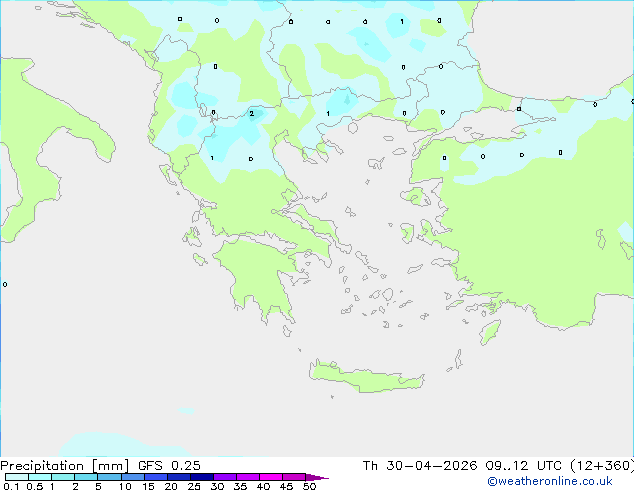634x490 pixels.
Task: Choose the 40–45 mm bright magenta swatch
Action: point(271,477)
